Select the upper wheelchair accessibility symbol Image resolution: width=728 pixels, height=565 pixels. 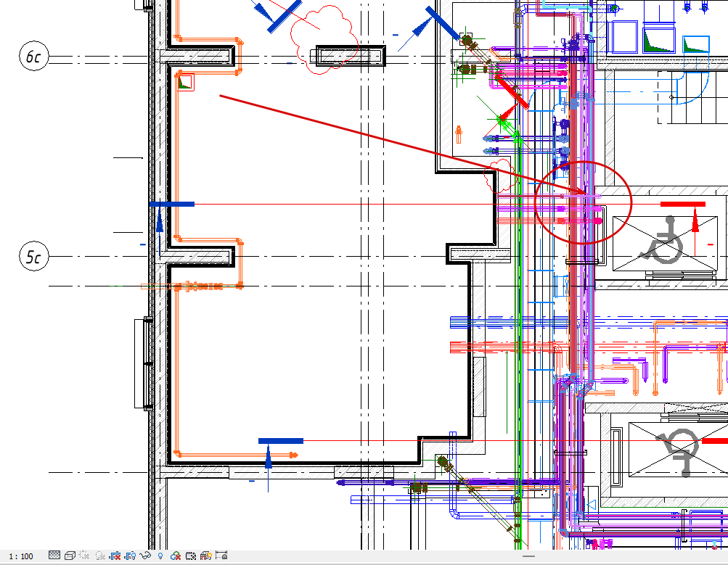(665, 239)
